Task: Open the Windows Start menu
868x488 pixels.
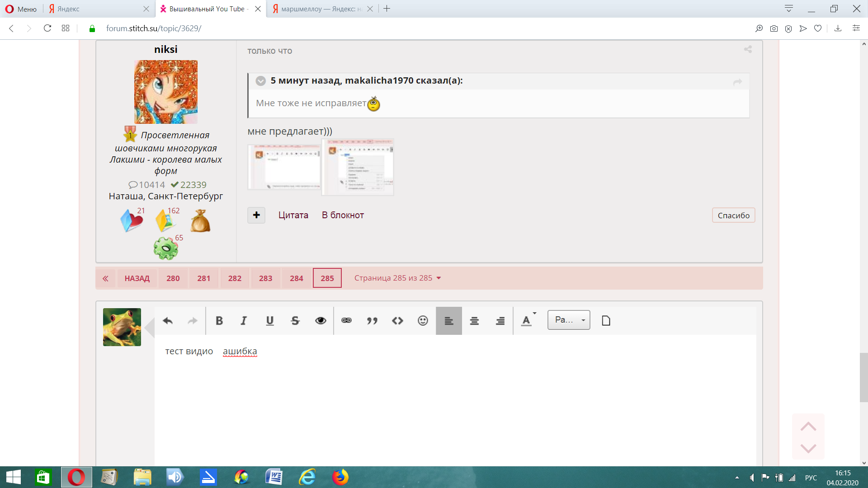Action: pyautogui.click(x=13, y=477)
